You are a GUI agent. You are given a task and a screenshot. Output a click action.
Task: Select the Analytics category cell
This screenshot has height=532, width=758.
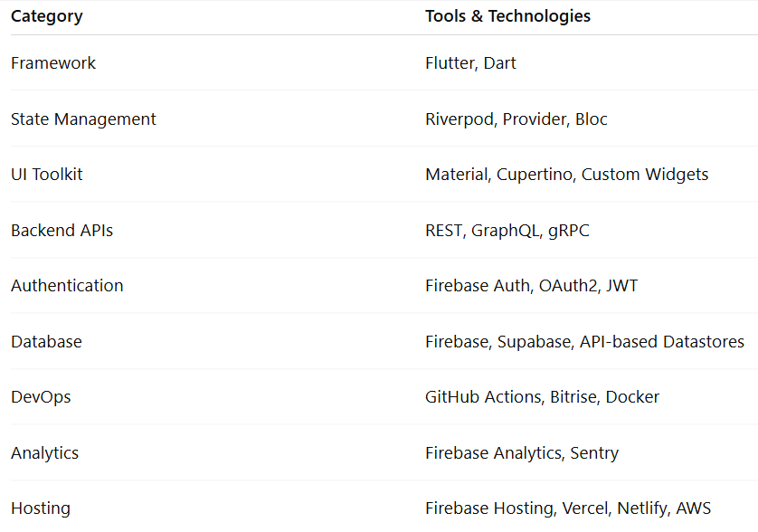[44, 453]
